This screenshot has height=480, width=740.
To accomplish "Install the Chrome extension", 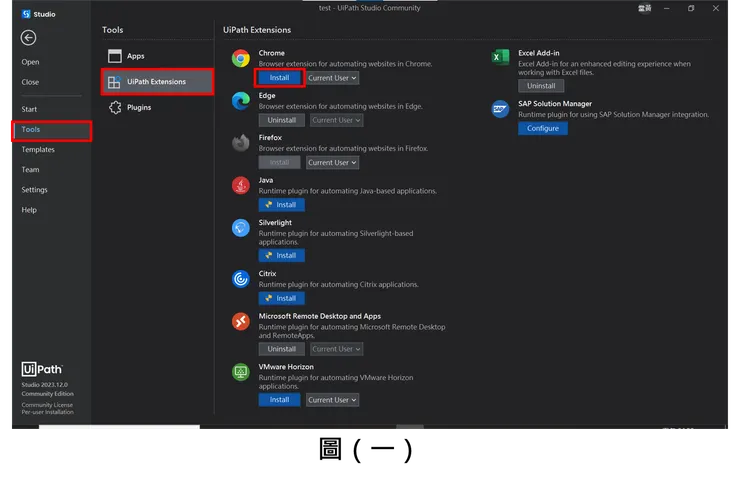I will (x=279, y=78).
